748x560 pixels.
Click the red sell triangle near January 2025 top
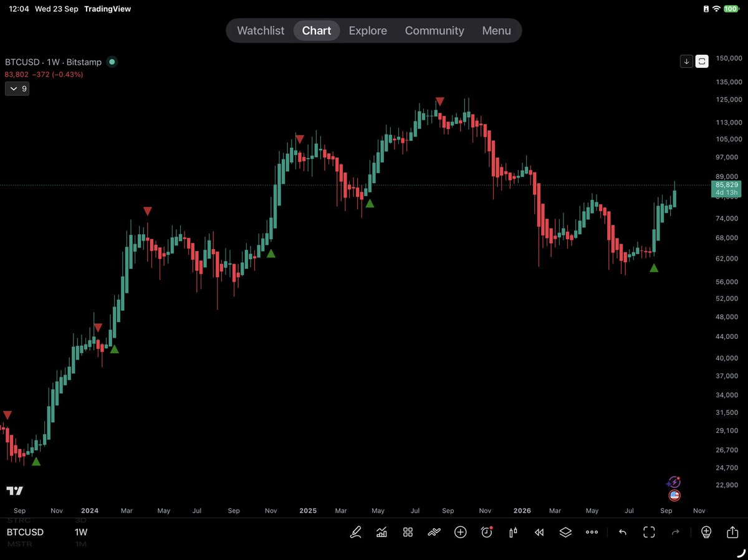coord(300,139)
